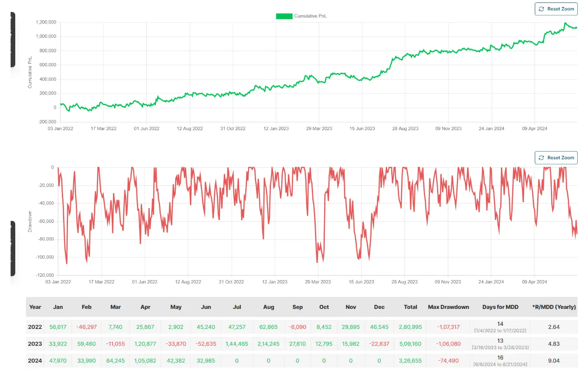The image size is (588, 376).
Task: Click the 1,44,465 July 2023 value
Action: (x=237, y=344)
